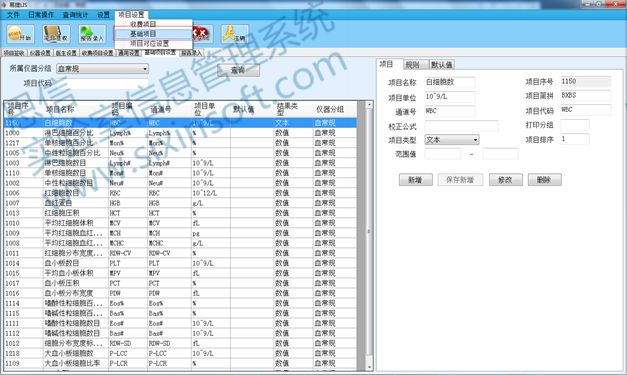Click the 项目简拼 input field

click(x=585, y=96)
